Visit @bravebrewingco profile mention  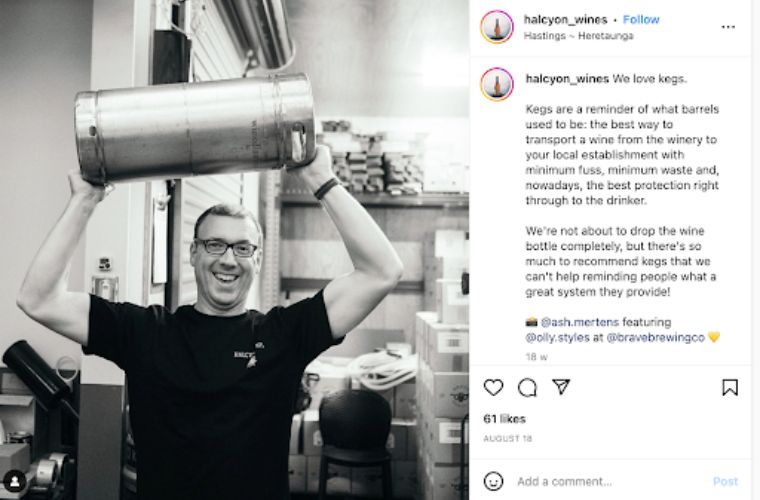pos(655,338)
